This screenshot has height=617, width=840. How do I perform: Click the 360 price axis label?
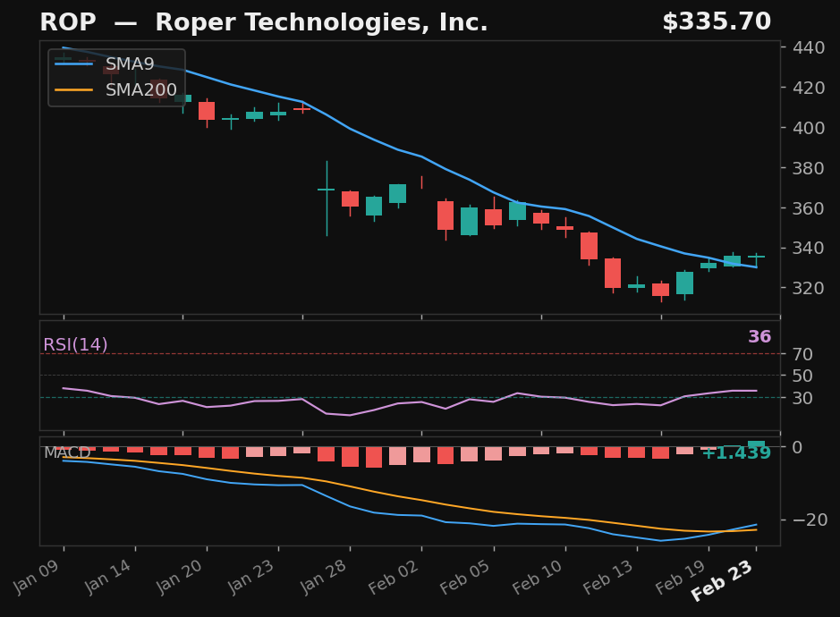pyautogui.click(x=809, y=207)
